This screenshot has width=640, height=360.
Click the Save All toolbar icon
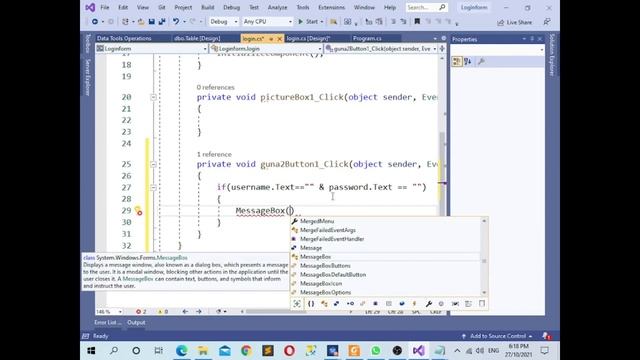[162, 22]
